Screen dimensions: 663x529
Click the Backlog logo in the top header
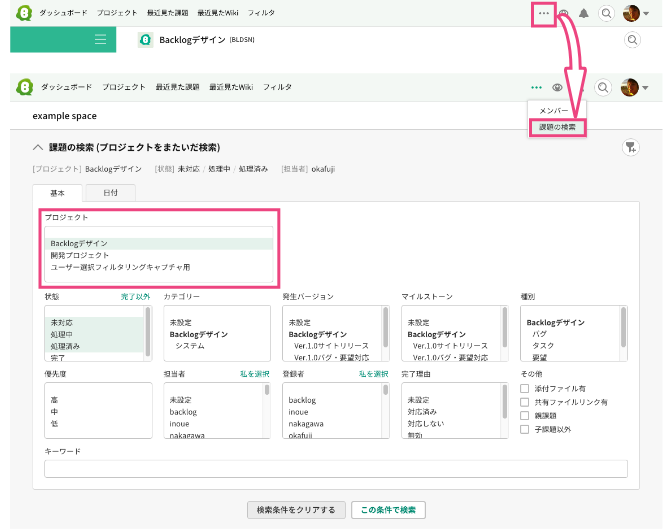pyautogui.click(x=24, y=13)
